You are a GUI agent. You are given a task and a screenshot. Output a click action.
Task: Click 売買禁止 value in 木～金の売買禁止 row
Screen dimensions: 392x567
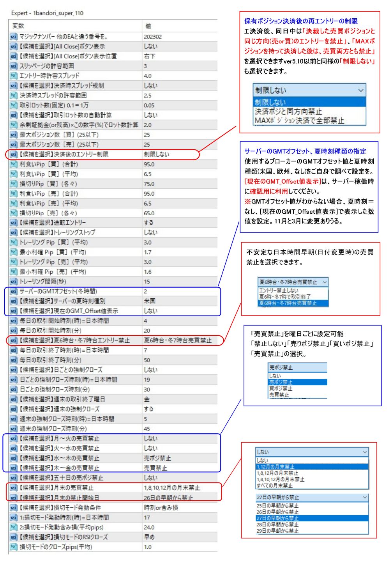(x=155, y=468)
